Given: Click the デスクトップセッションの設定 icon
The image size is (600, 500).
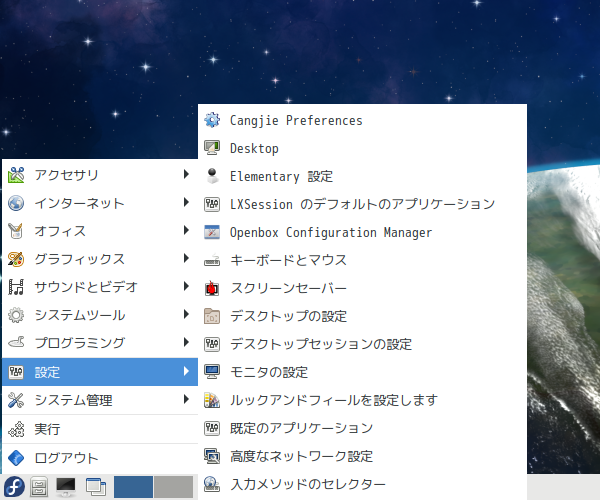Looking at the screenshot, I should point(212,344).
